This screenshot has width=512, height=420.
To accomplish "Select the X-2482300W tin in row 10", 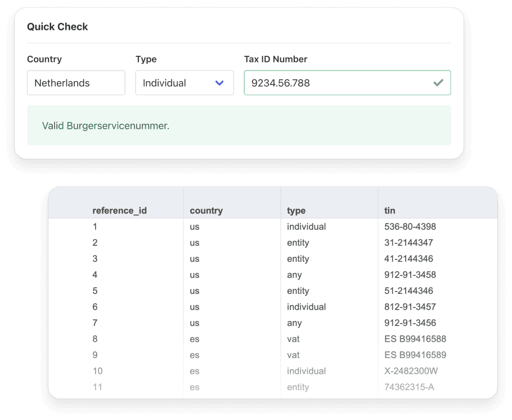I will [411, 371].
